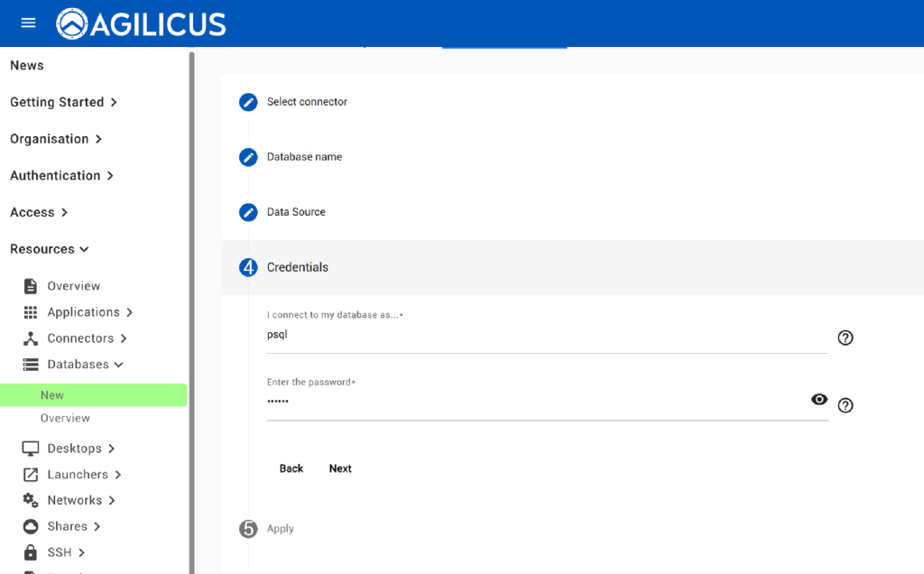This screenshot has width=924, height=574.
Task: Expand the Getting Started menu
Action: point(63,102)
